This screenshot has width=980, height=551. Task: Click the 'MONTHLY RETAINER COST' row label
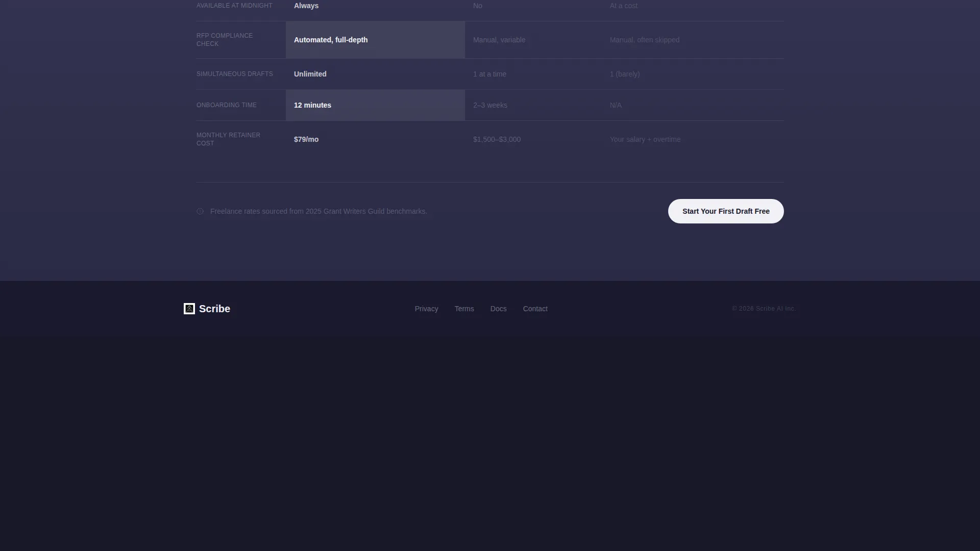click(x=228, y=139)
